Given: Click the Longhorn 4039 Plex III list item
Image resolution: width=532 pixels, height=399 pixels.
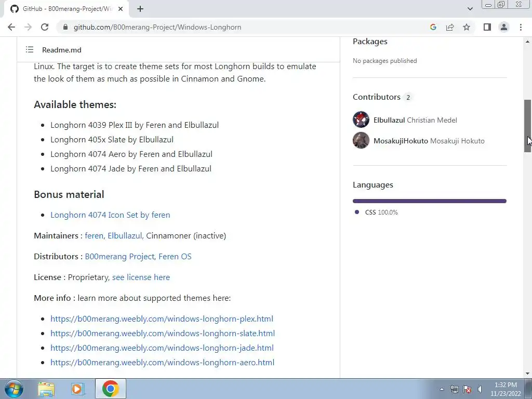Looking at the screenshot, I should 135,125.
